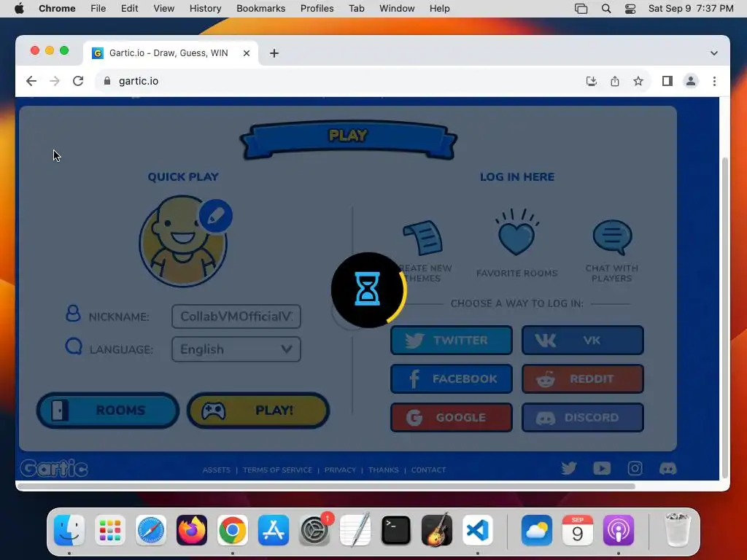The width and height of the screenshot is (747, 560).
Task: Open the History menu
Action: (x=205, y=9)
